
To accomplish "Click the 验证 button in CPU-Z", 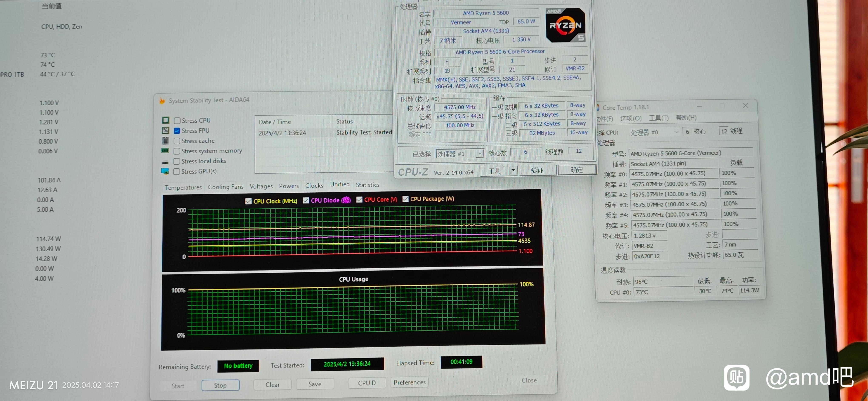I will pos(537,170).
